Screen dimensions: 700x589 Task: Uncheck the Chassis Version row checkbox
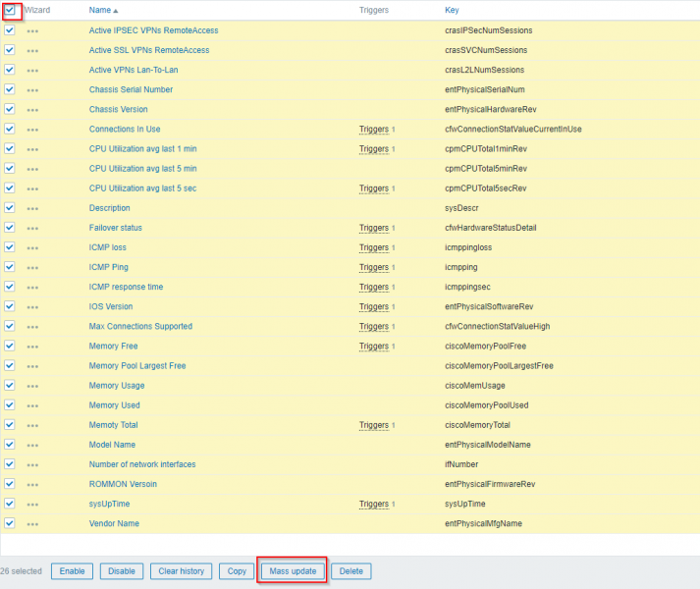(10, 109)
